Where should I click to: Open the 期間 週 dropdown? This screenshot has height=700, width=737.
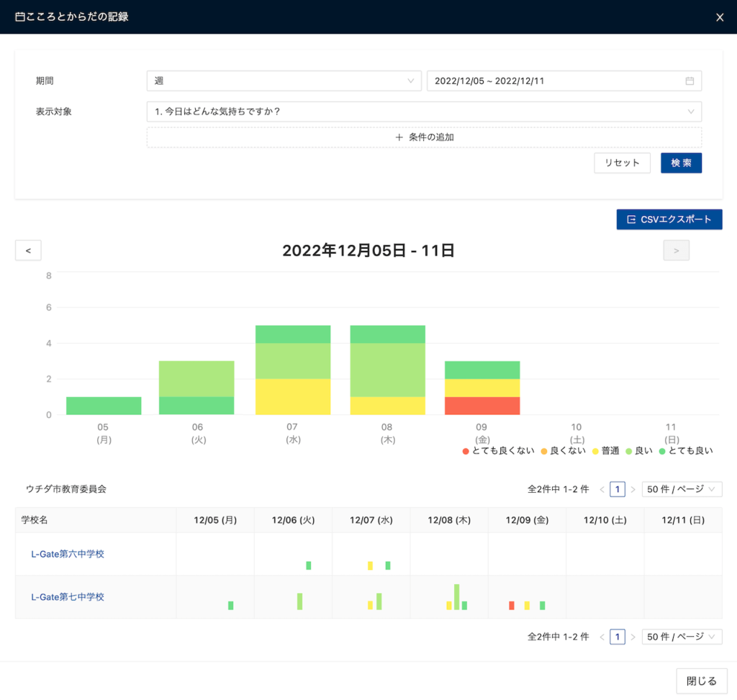[284, 81]
